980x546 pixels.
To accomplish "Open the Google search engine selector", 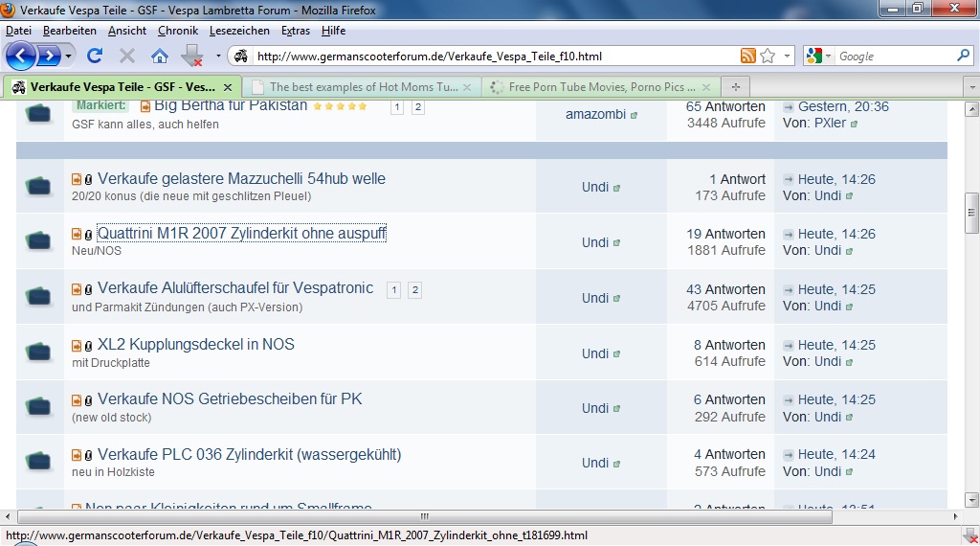I will 818,57.
